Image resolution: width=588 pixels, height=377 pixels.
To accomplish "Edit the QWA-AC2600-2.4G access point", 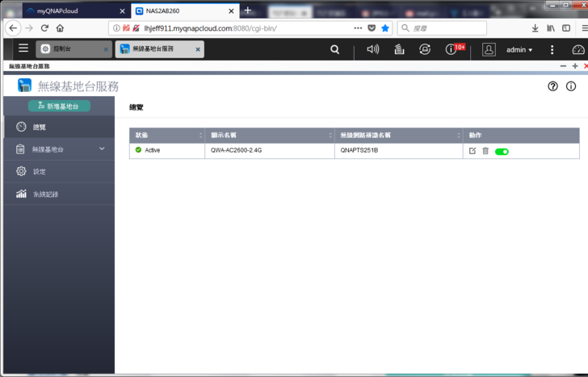I will pos(472,151).
